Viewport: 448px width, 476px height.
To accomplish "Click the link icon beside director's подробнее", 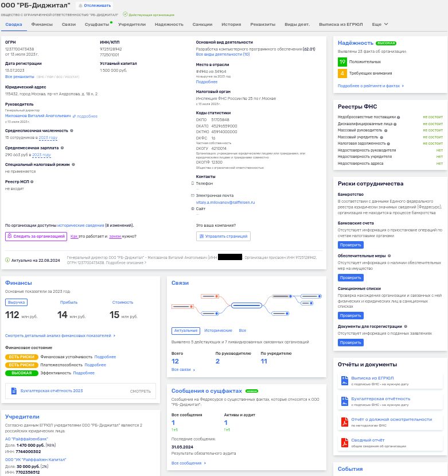I will pos(74,116).
